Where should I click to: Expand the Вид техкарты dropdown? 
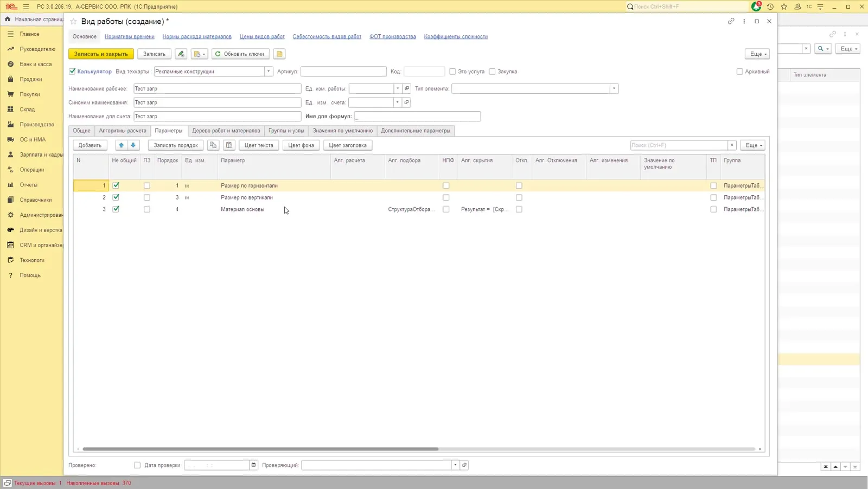click(269, 72)
